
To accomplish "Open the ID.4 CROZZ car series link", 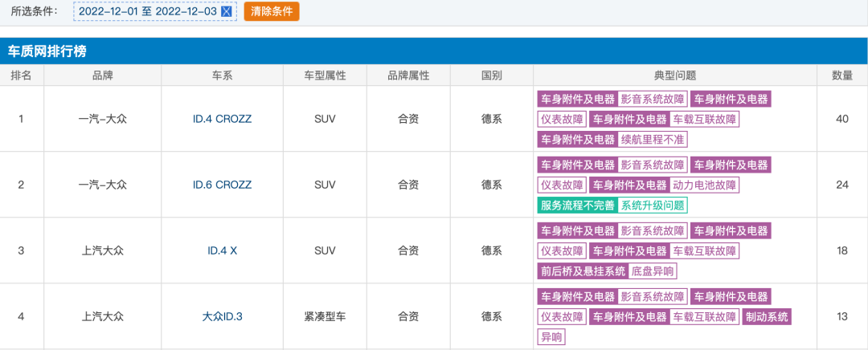I will click(222, 119).
